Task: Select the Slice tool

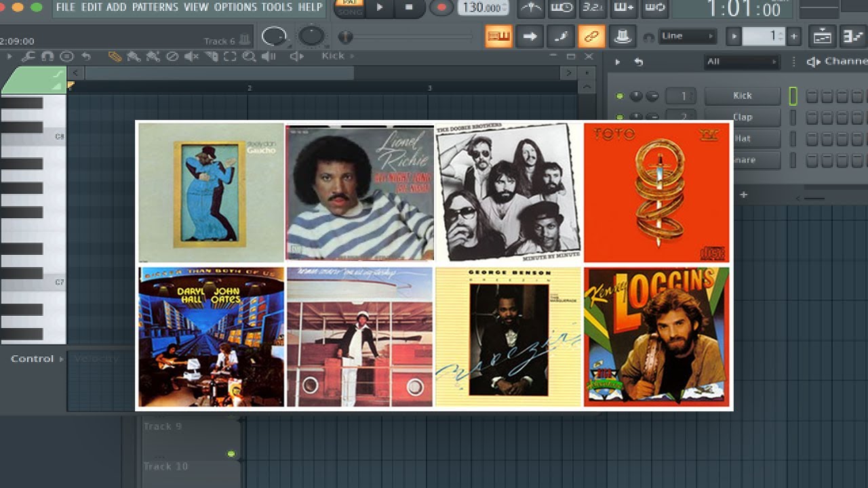Action: (x=211, y=57)
